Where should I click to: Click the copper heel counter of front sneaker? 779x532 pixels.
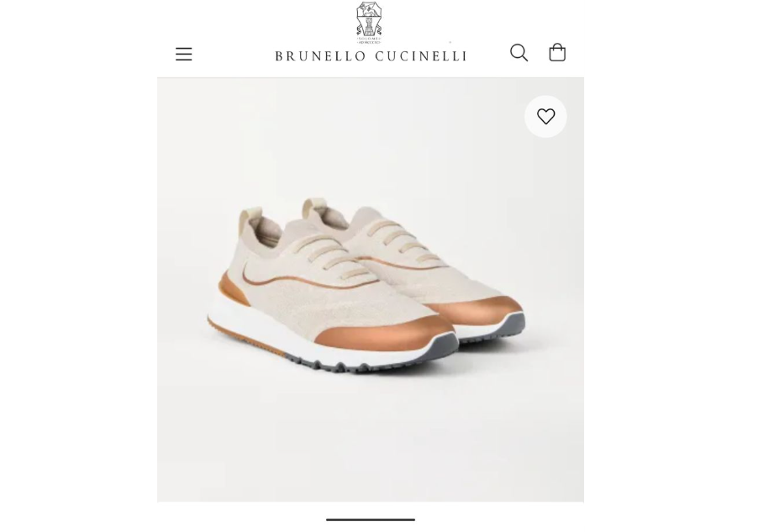coord(234,290)
